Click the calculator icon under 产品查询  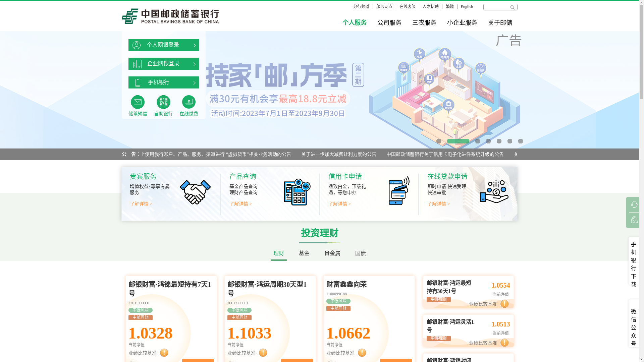pos(297,192)
